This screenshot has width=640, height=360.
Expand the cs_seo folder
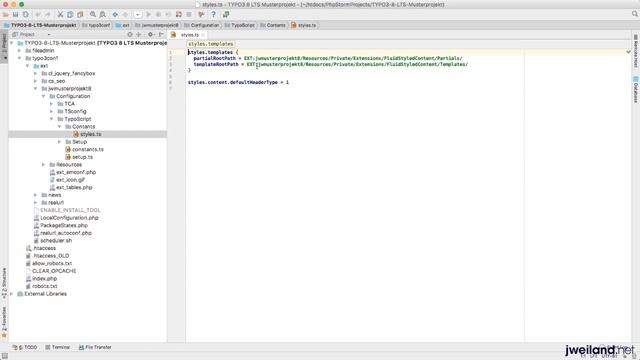tap(36, 81)
